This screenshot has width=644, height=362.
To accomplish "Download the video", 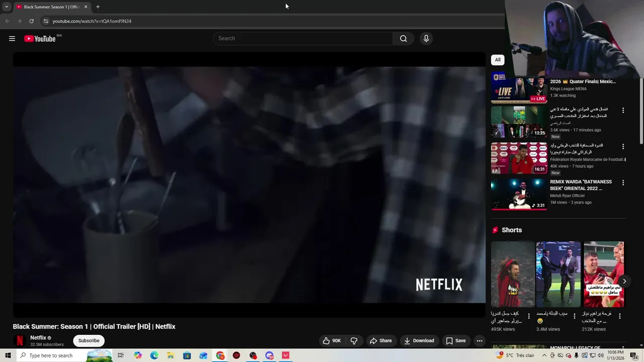I will [420, 341].
